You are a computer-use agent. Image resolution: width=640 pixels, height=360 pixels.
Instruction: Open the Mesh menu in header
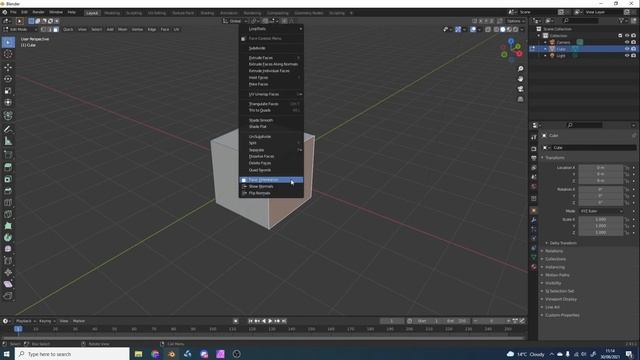coord(122,29)
